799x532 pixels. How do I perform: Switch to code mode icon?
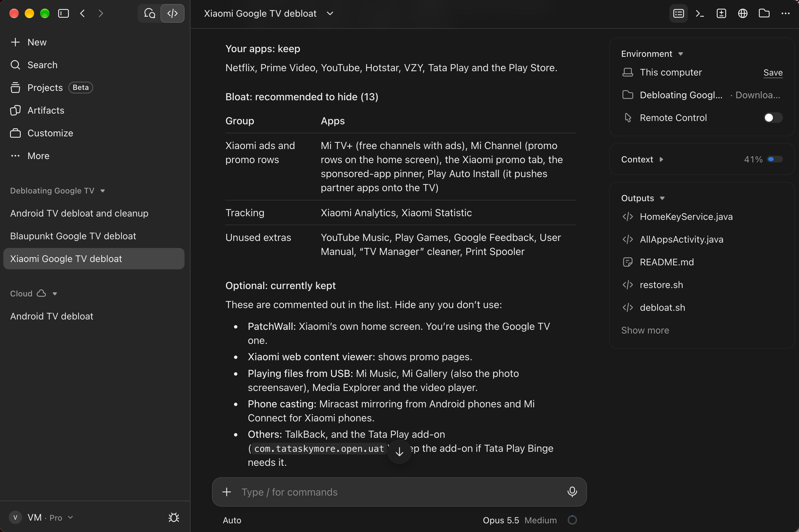click(173, 14)
